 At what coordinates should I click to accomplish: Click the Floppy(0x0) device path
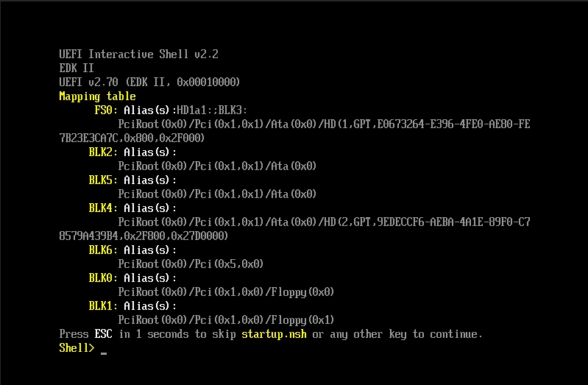(x=226, y=292)
